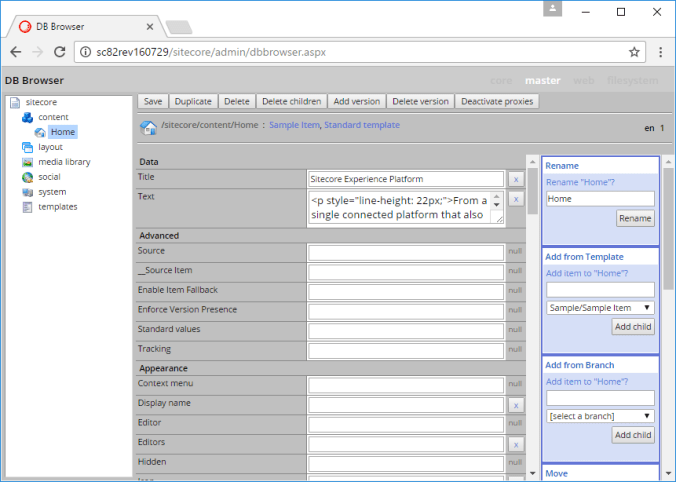
Task: Click the media library picture icon
Action: (x=28, y=163)
